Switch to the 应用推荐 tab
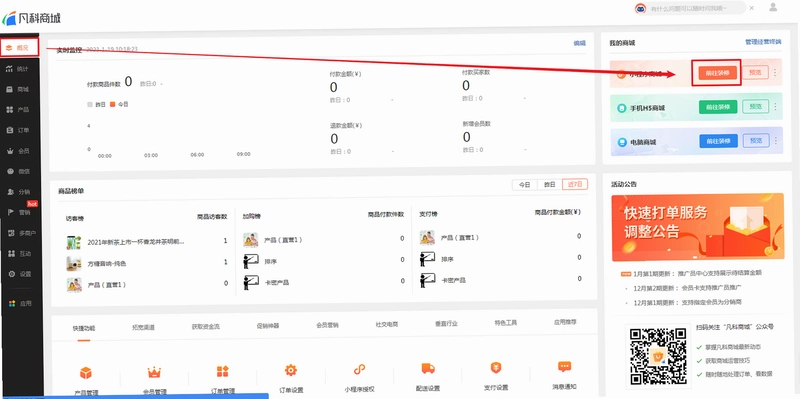The height and width of the screenshot is (399, 800). 565,322
